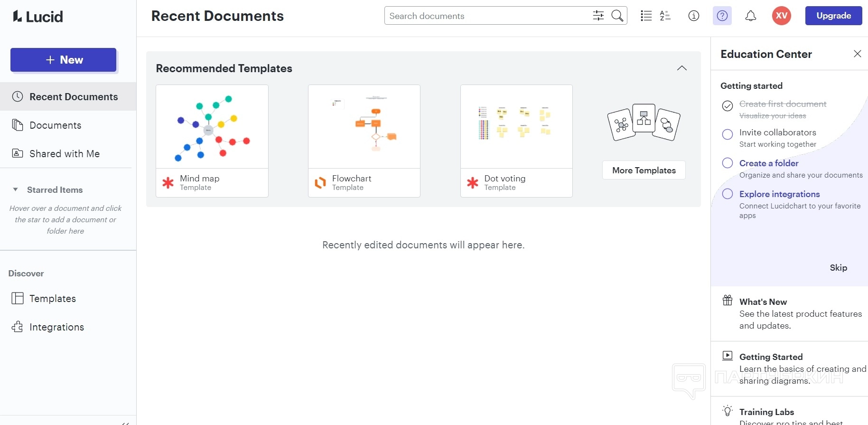Collapse the left sidebar panel

click(x=125, y=423)
